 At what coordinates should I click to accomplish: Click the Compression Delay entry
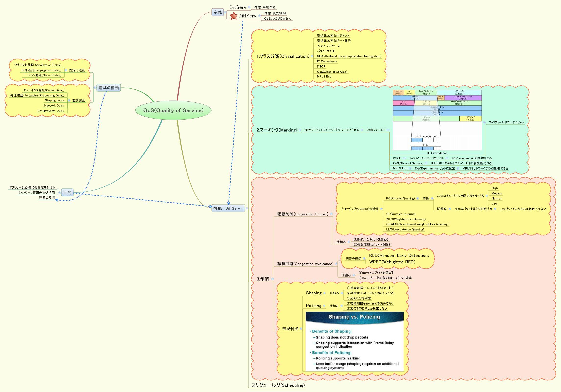pos(51,110)
